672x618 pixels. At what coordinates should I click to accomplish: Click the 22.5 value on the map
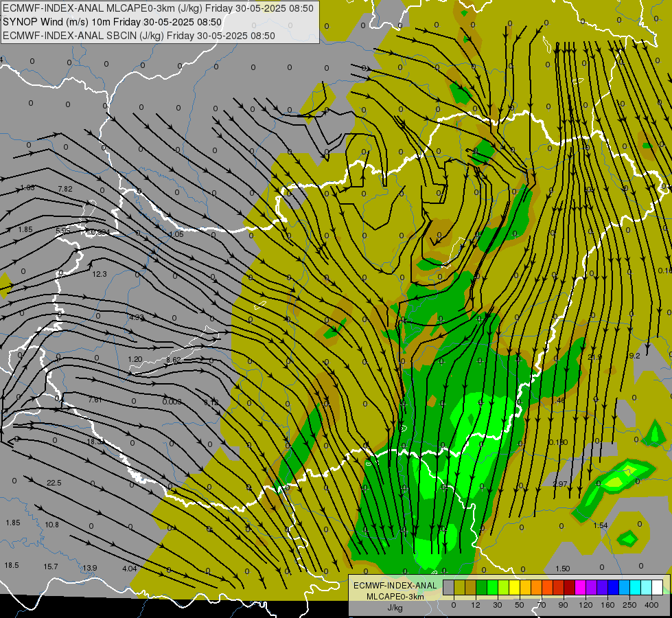coord(54,483)
